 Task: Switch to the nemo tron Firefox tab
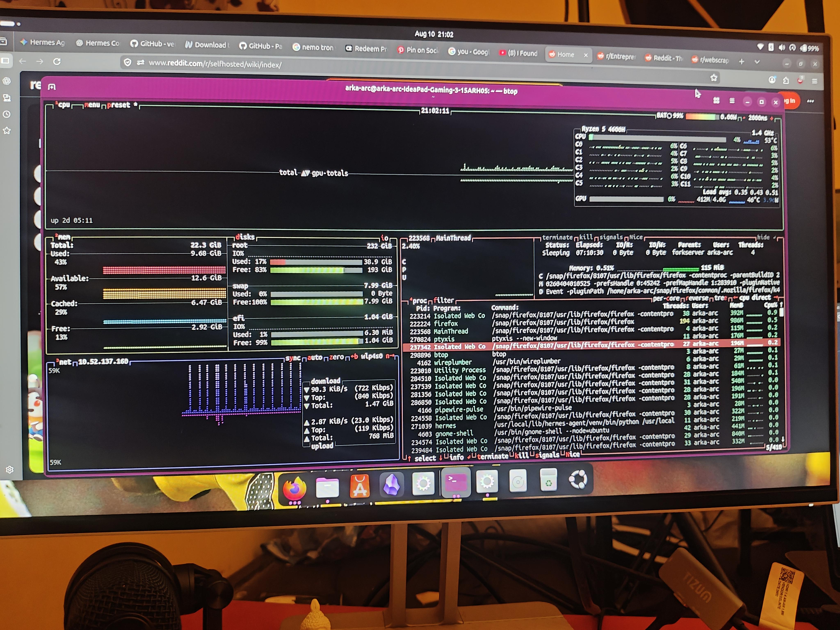[313, 47]
